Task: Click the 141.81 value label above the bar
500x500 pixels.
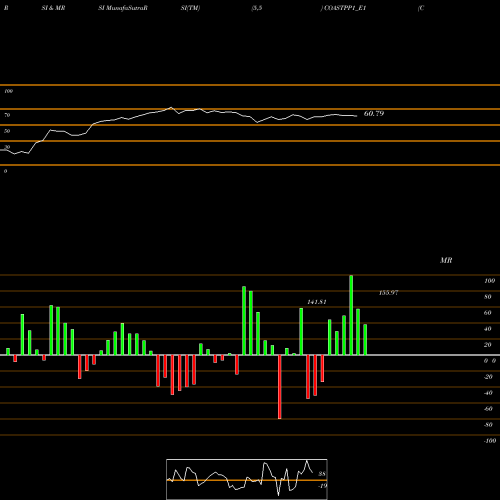Action: tap(317, 302)
